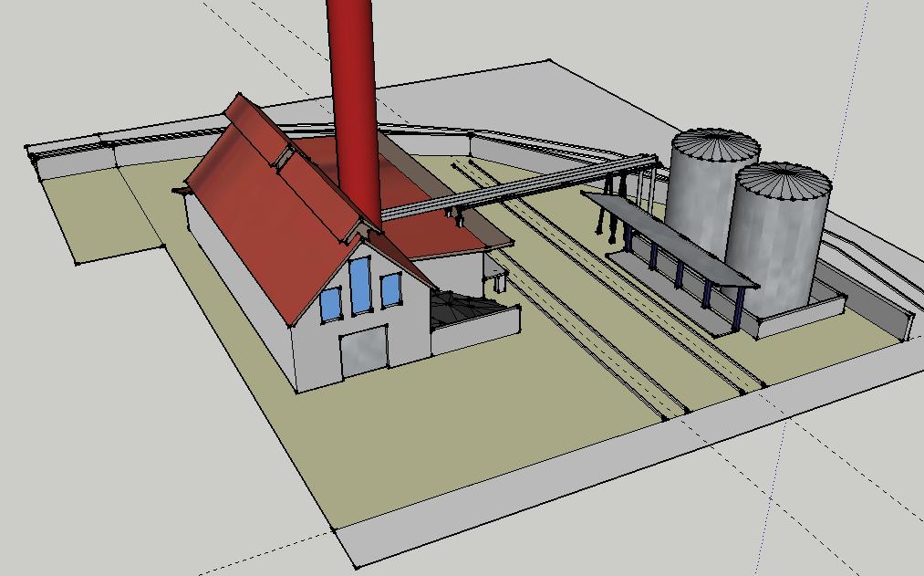This screenshot has height=576, width=924.
Task: Click the low white wall around coal pile
Action: tap(474, 332)
